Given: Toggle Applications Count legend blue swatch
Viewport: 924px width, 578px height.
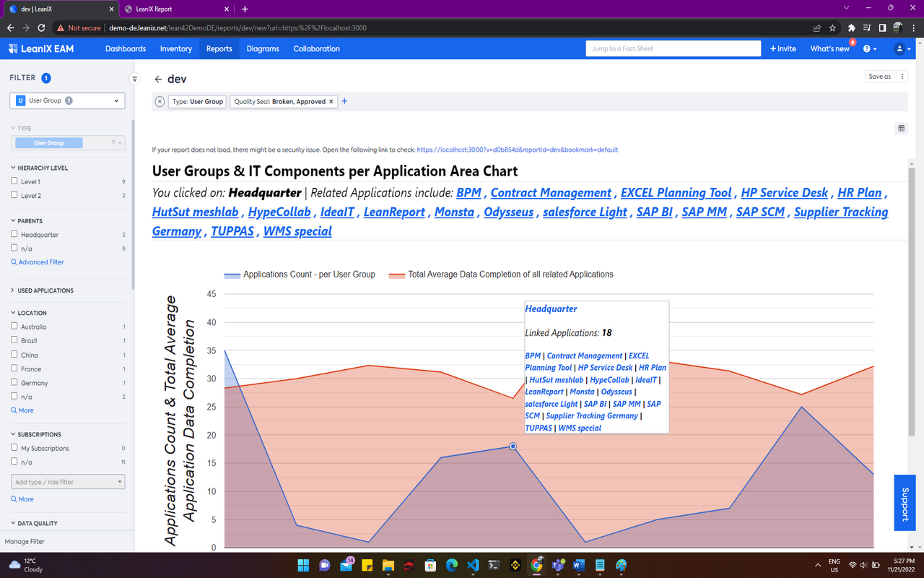Looking at the screenshot, I should click(232, 275).
